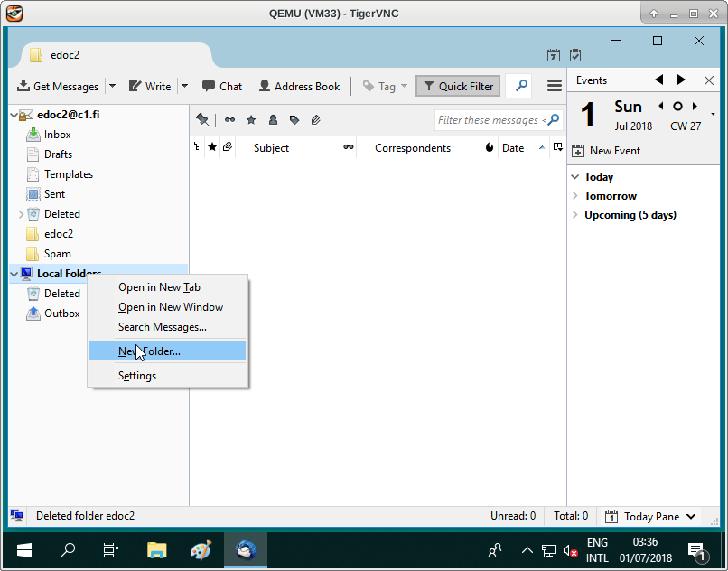This screenshot has height=571, width=728.
Task: Open the Address Book
Action: [x=299, y=87]
